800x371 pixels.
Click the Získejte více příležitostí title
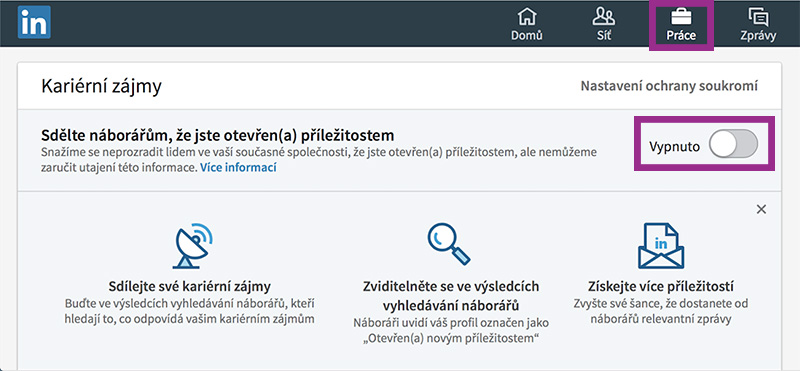click(661, 285)
